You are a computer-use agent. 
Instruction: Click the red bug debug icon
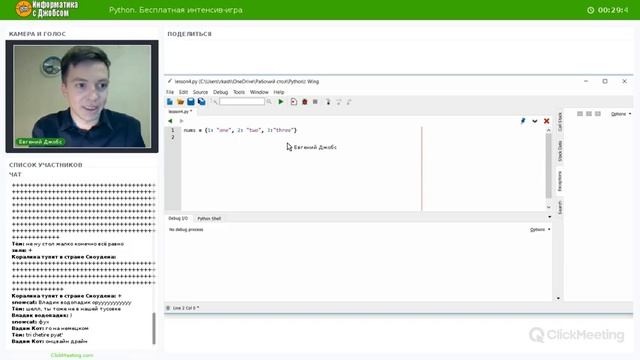tap(304, 102)
